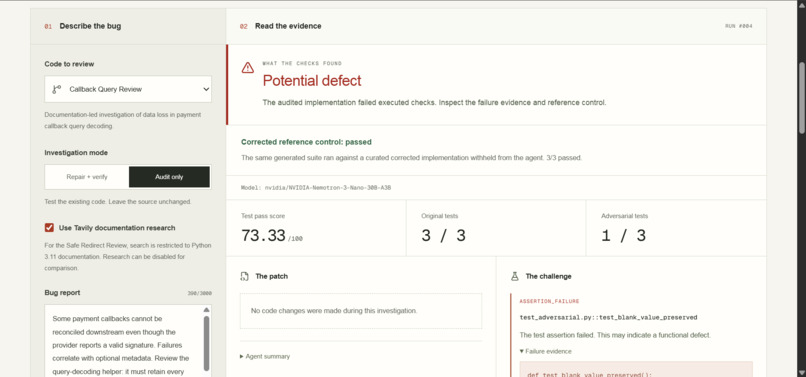Click the def test_blank_value_preserved code line
This screenshot has width=806, height=377.
point(590,375)
